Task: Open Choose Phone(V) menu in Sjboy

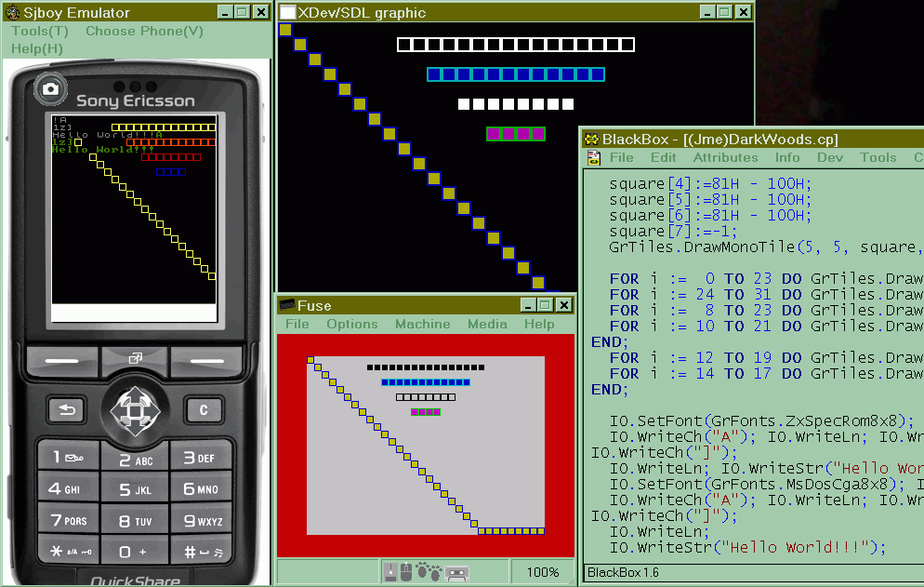Action: point(144,32)
